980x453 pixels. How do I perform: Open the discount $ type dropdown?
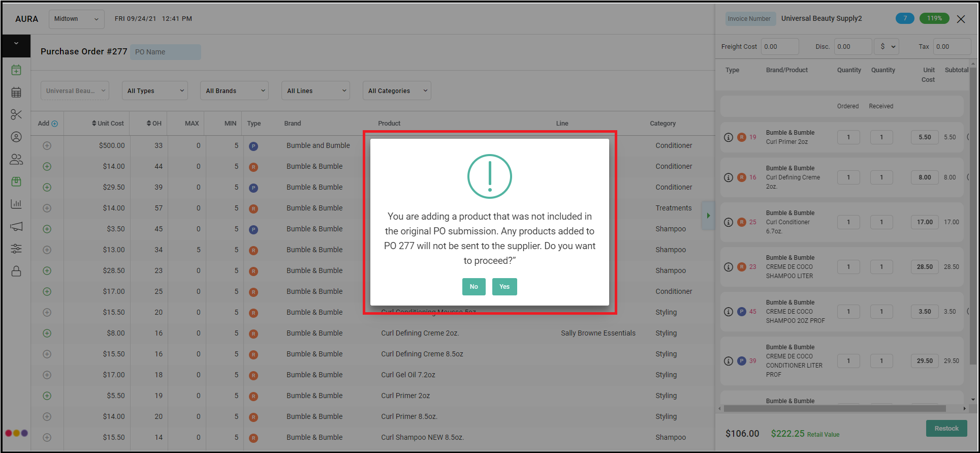point(887,46)
